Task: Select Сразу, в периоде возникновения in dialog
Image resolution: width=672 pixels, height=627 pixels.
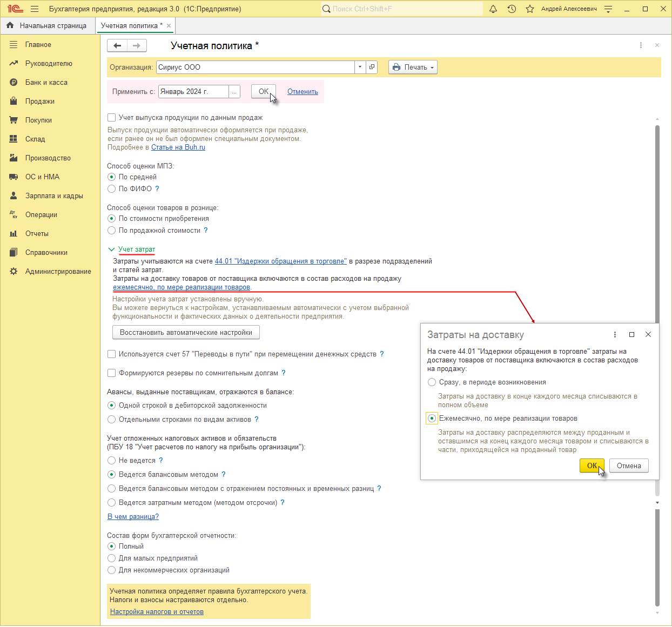Action: [432, 382]
